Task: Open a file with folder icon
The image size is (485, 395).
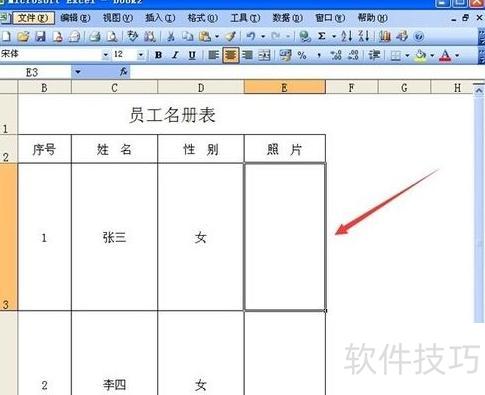Action: 23,36
